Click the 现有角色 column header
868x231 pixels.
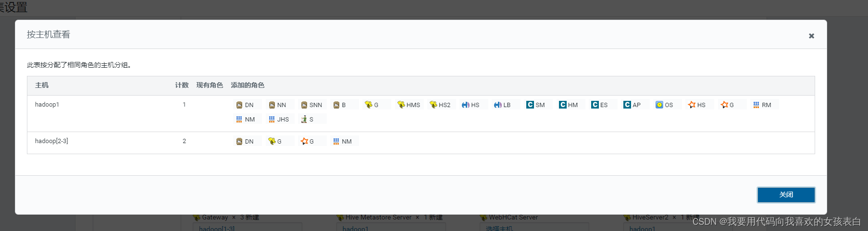click(210, 85)
